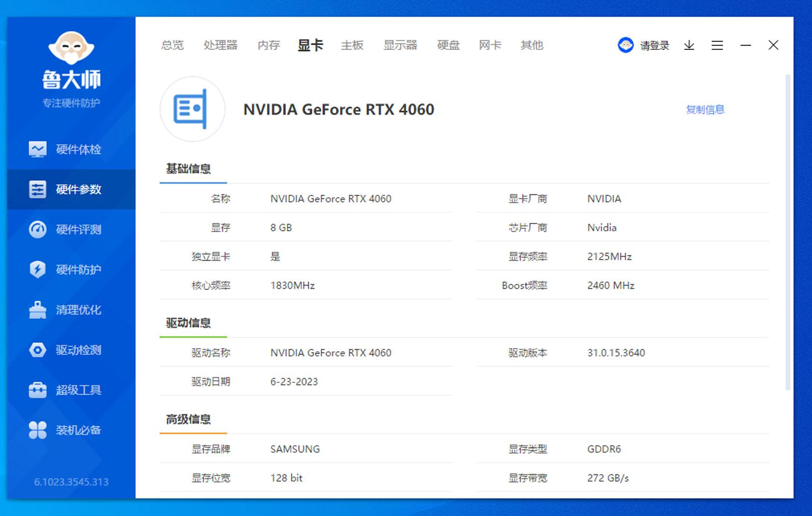Click the 芯片厂商 value Nvidia
The width and height of the screenshot is (812, 516).
tap(602, 228)
